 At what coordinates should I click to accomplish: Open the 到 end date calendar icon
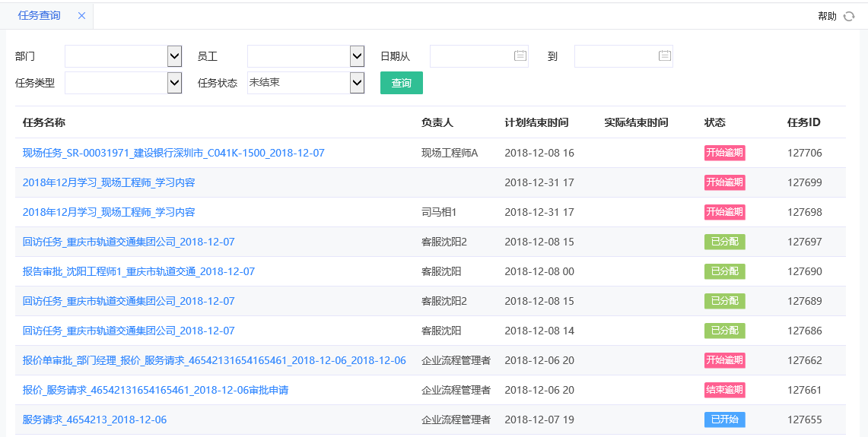[x=664, y=55]
